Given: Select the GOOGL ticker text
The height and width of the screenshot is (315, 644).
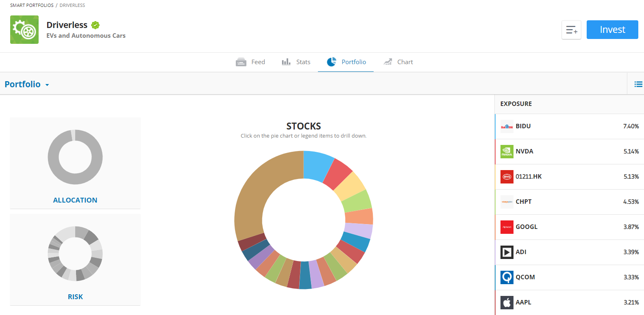Looking at the screenshot, I should (527, 227).
